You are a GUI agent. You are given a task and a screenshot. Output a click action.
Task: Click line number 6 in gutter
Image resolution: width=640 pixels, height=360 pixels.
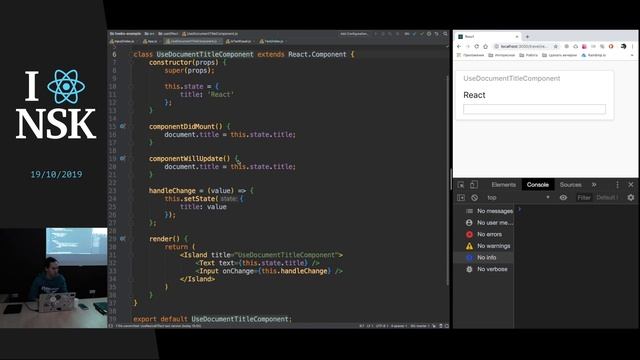(114, 54)
